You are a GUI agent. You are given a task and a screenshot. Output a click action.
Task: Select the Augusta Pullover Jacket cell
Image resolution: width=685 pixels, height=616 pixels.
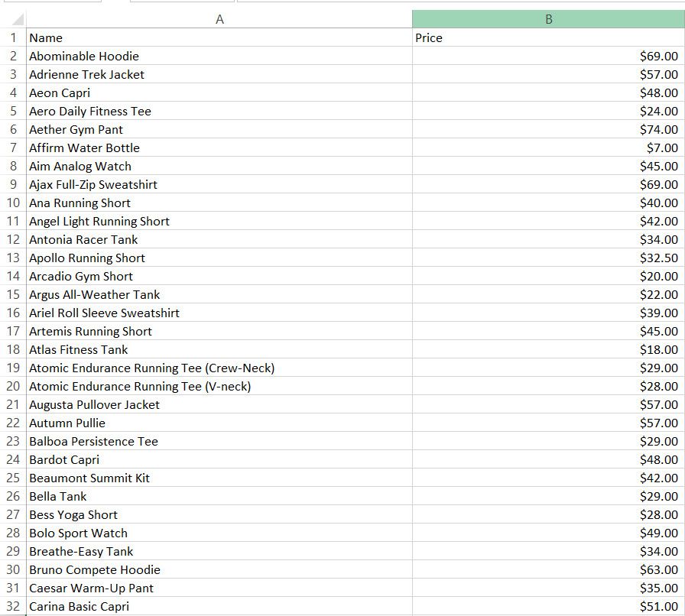click(219, 404)
